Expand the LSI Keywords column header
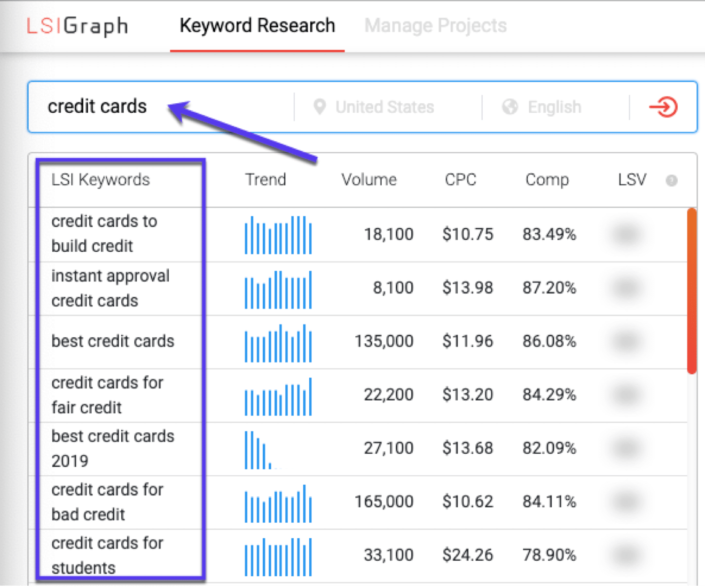Image resolution: width=705 pixels, height=588 pixels. 101,179
